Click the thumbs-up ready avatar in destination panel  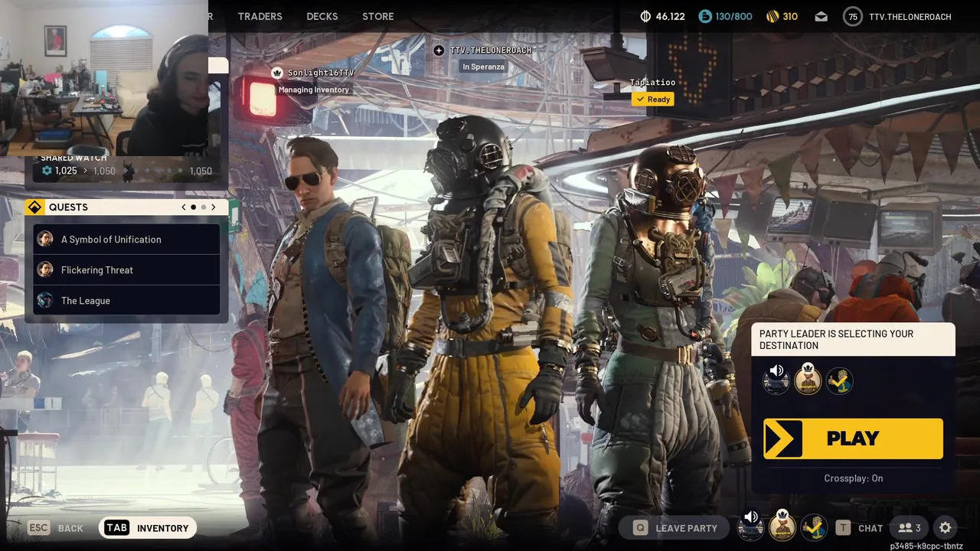[840, 380]
